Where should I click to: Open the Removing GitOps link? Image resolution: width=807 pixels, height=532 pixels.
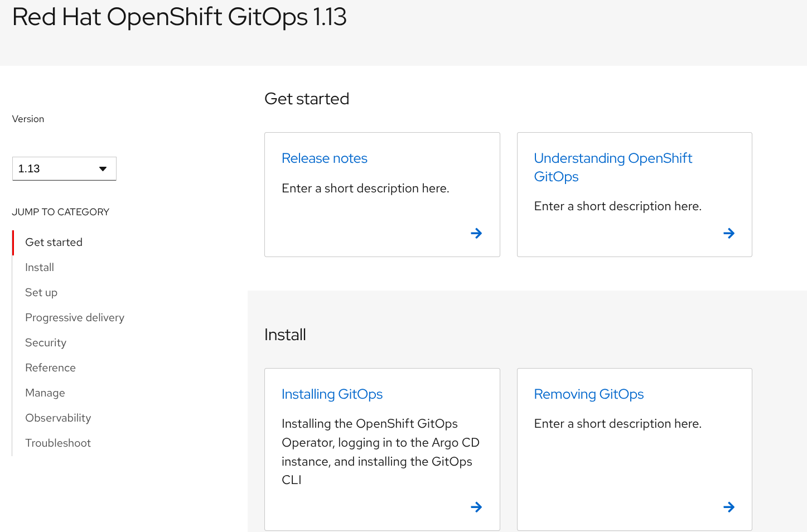pos(588,394)
